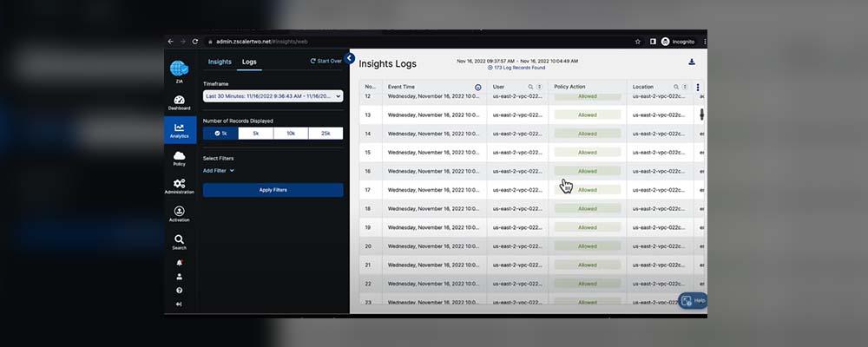Image resolution: width=868 pixels, height=347 pixels.
Task: Open the ZIA globe logo
Action: [x=179, y=69]
